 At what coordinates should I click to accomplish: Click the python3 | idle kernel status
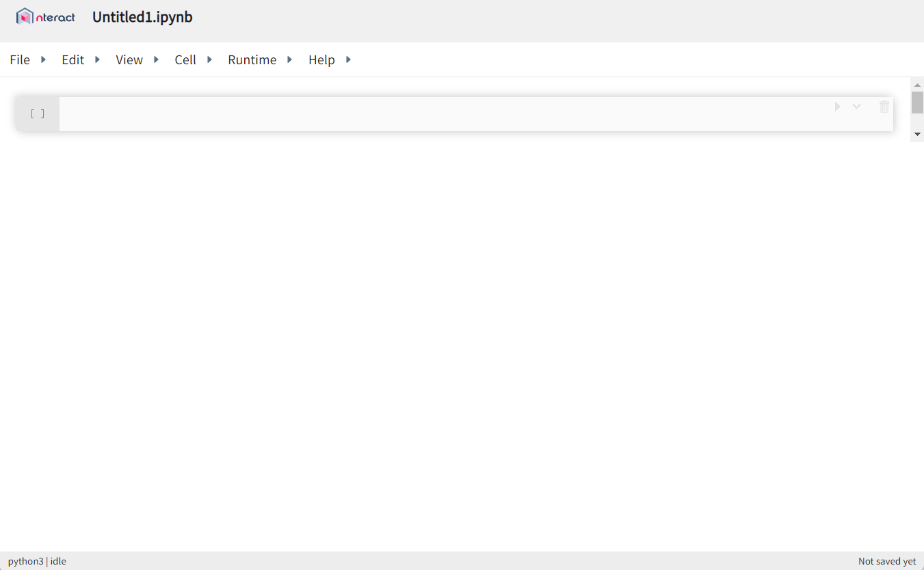point(37,561)
